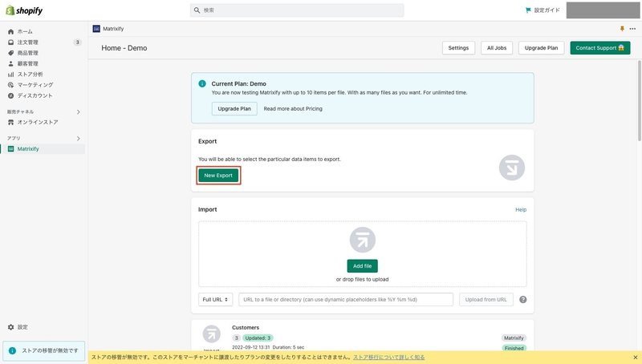
Task: Click the settings gear icon
Action: (10, 327)
